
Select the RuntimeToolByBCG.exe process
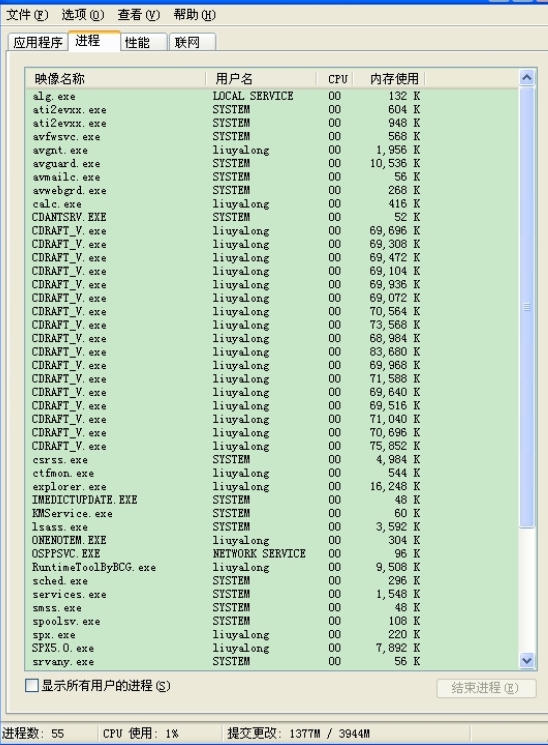coord(271,567)
